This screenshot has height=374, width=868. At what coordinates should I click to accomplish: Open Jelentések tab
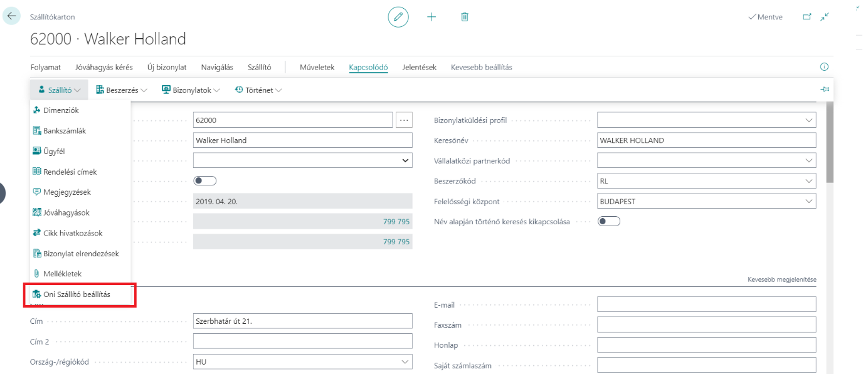click(419, 67)
